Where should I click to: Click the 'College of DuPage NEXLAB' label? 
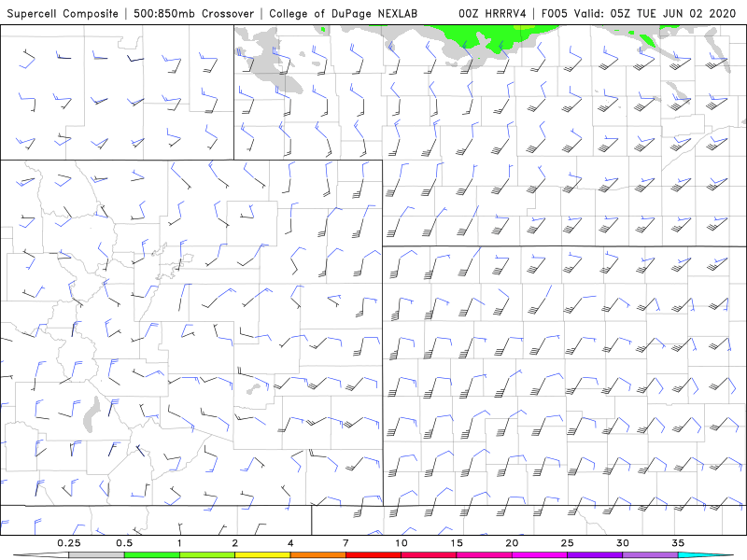click(x=343, y=13)
